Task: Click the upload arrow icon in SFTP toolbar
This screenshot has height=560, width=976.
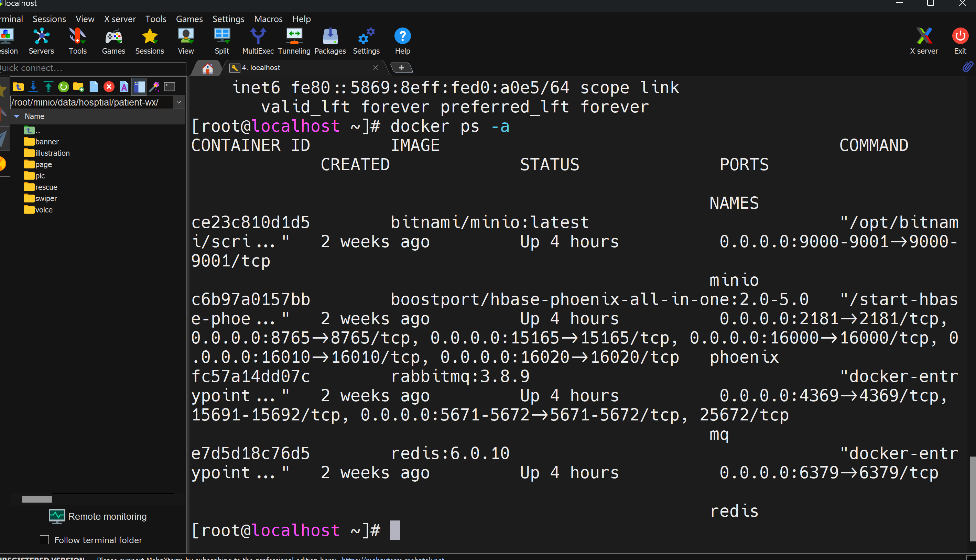Action: pyautogui.click(x=48, y=87)
